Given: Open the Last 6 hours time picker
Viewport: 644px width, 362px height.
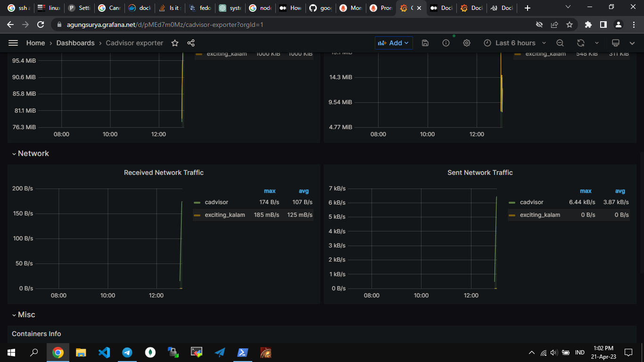Looking at the screenshot, I should pyautogui.click(x=515, y=43).
